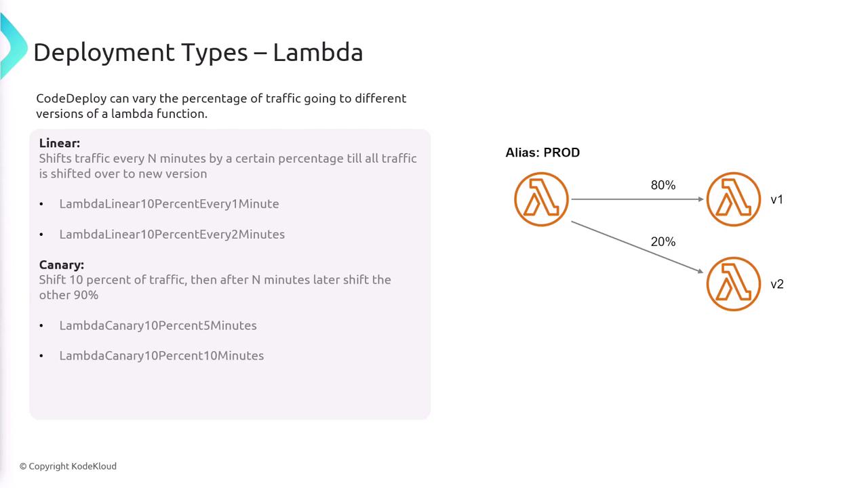
Task: Click the arrowhead pointing to v1 Lambda
Action: pos(701,199)
